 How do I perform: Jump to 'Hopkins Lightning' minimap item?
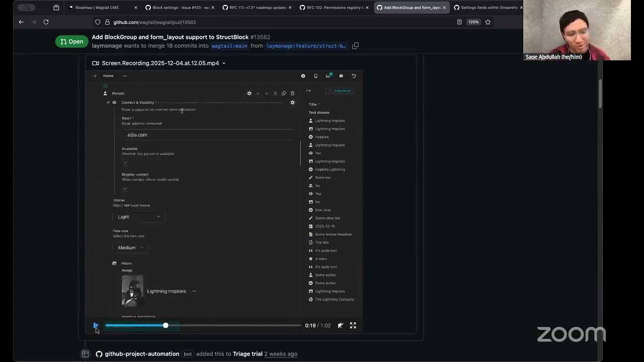(330, 169)
